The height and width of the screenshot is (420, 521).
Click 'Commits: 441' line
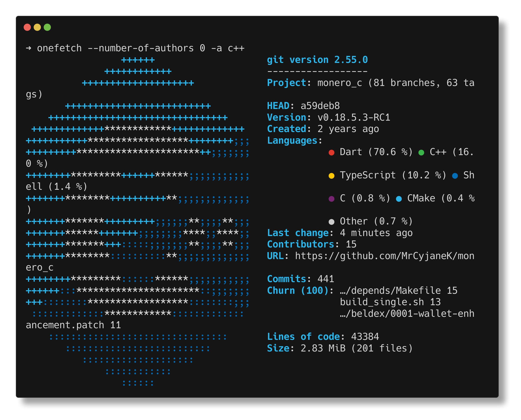[300, 279]
